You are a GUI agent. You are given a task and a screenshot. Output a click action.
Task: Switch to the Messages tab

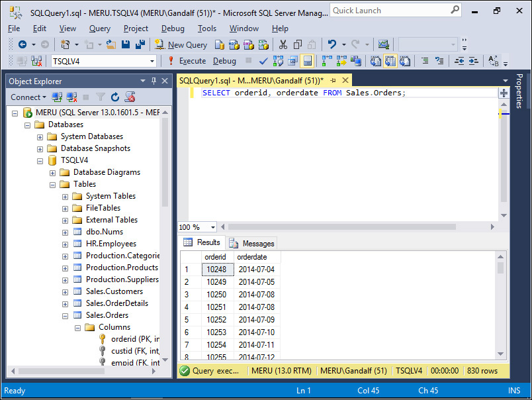coord(252,243)
